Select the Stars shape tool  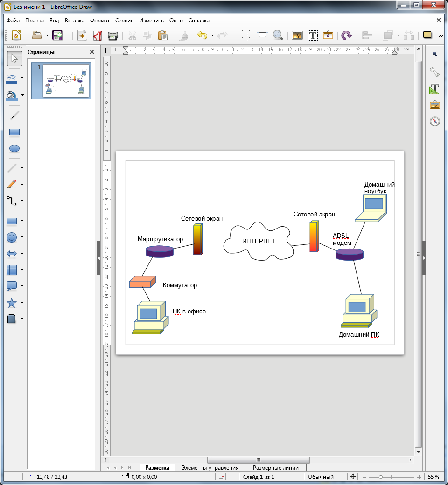click(x=12, y=303)
